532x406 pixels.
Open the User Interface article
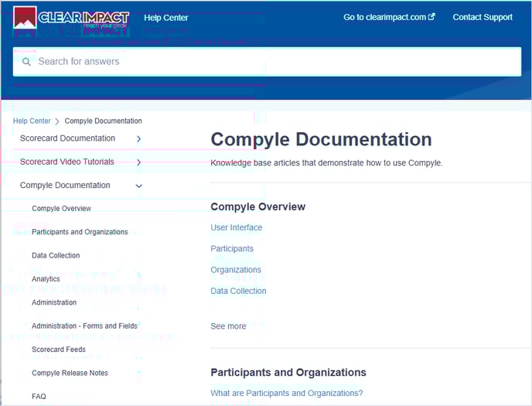(236, 227)
